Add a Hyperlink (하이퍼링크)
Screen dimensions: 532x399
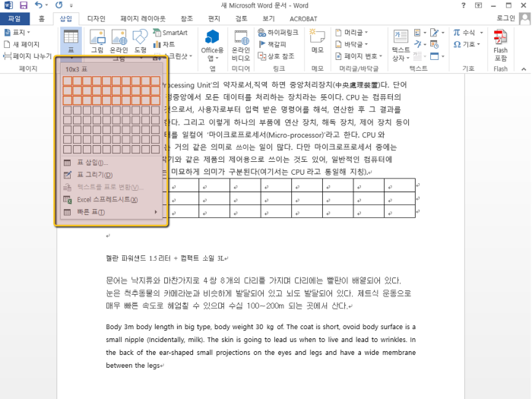[x=278, y=32]
